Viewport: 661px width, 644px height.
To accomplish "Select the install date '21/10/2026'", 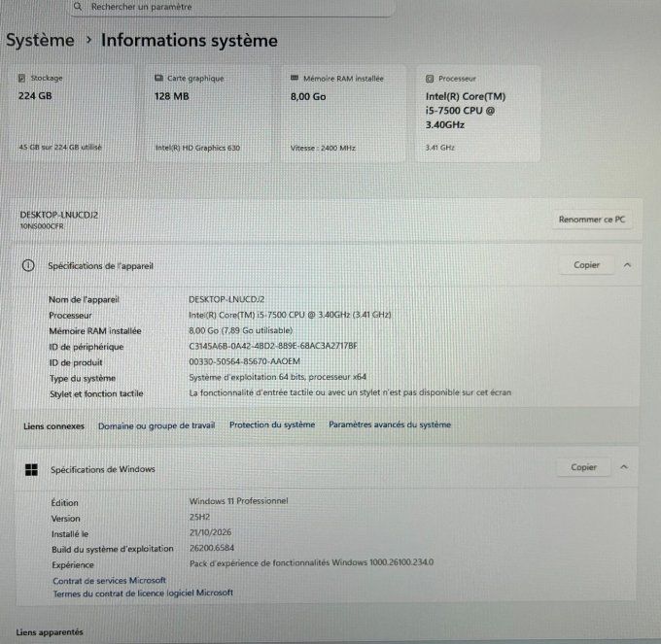I will [210, 532].
